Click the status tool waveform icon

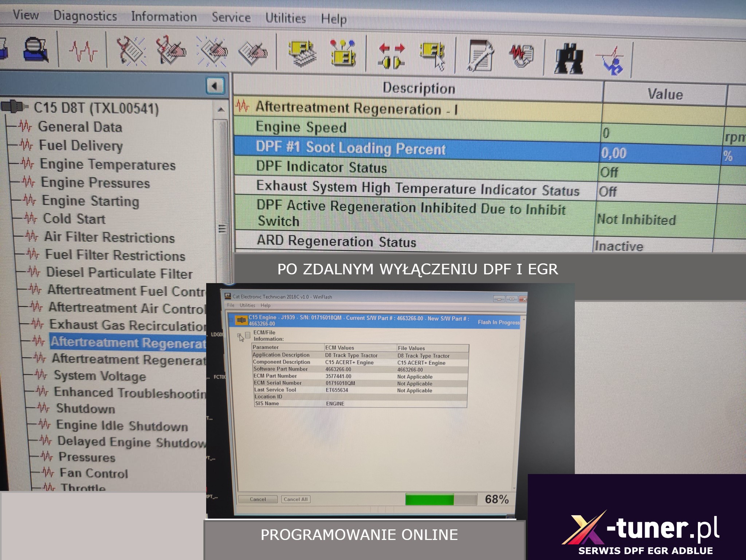(x=83, y=51)
